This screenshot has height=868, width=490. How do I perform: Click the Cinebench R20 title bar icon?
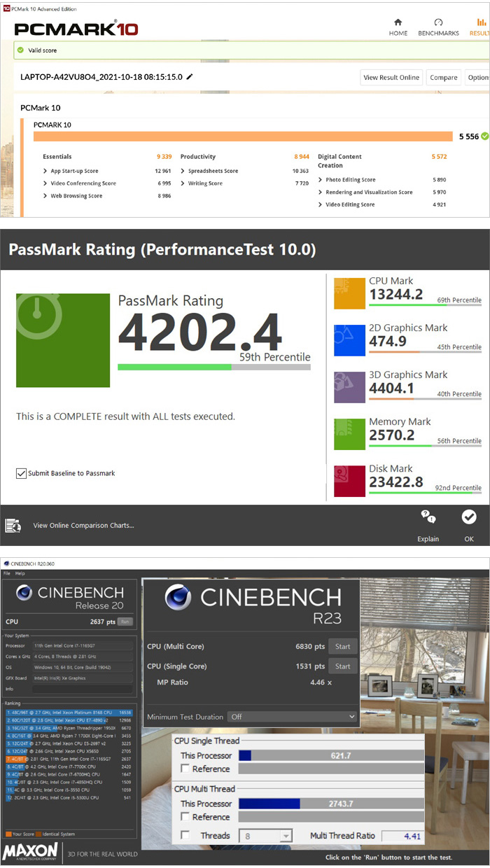point(6,563)
